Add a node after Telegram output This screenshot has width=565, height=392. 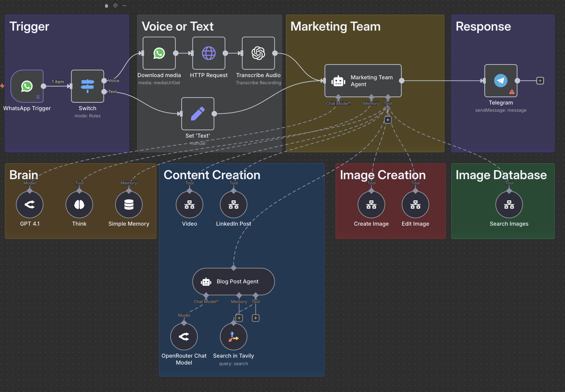[x=540, y=81]
